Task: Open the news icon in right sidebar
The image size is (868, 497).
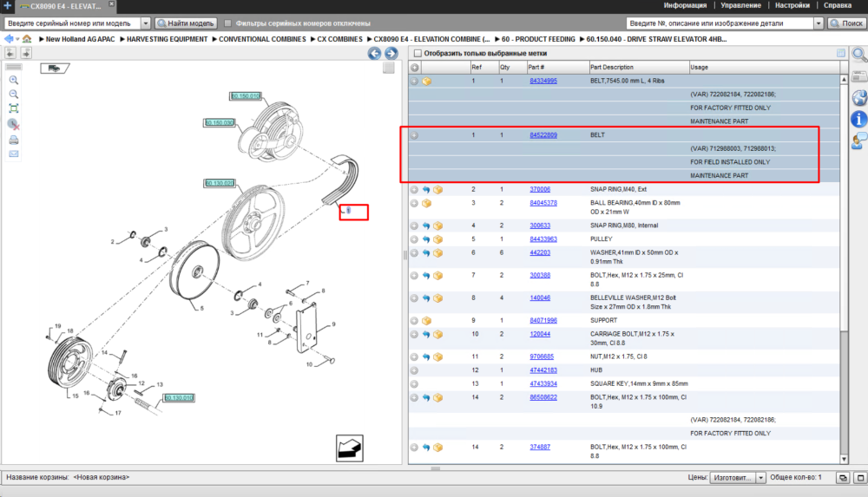Action: point(859,76)
